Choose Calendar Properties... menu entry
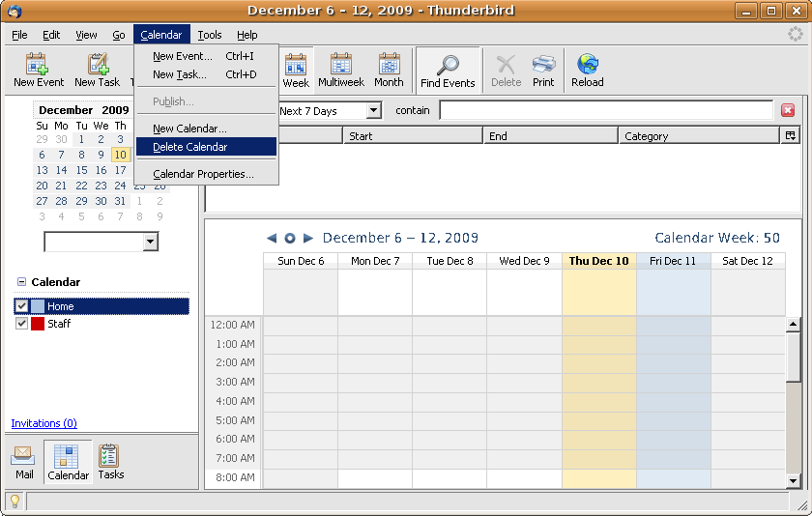 pyautogui.click(x=206, y=174)
